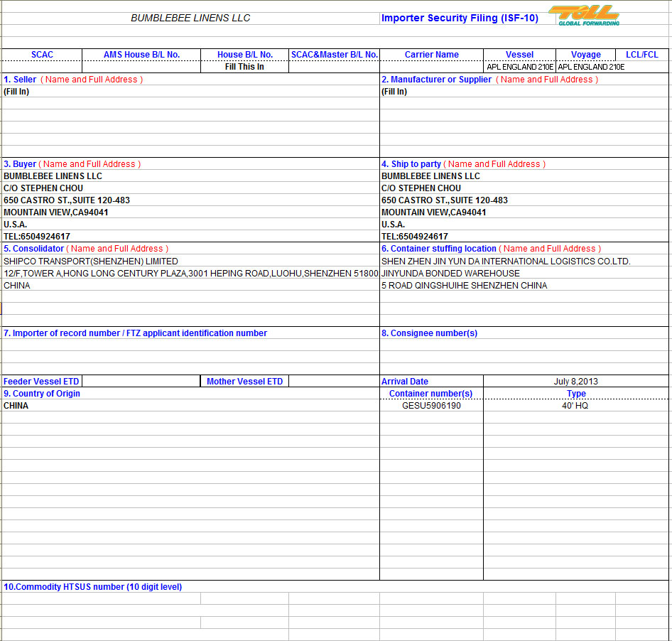Click the LCL/FCL header cell
Image resolution: width=672 pixels, height=641 pixels.
point(642,55)
